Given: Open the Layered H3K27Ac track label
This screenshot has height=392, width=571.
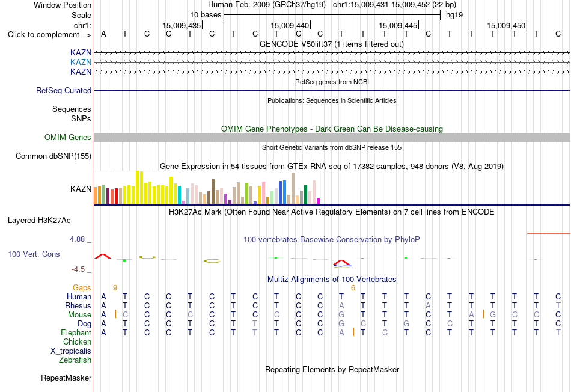Looking at the screenshot, I should [x=39, y=221].
